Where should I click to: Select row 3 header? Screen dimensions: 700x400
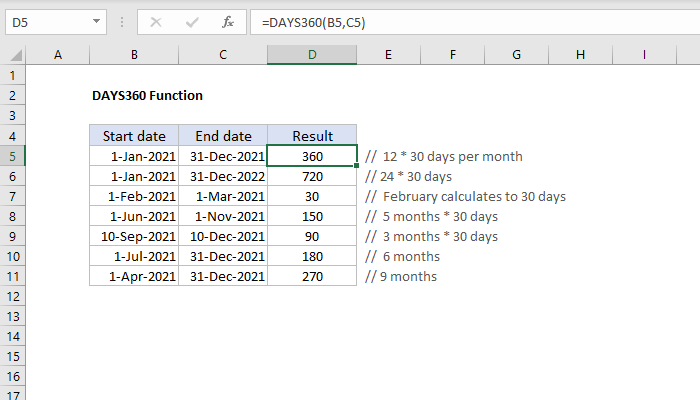[12, 116]
